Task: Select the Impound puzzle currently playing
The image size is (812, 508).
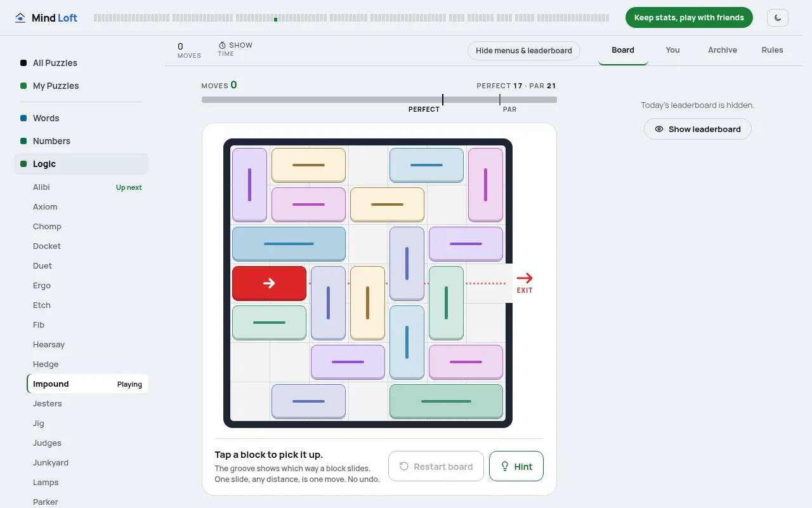Action: click(88, 384)
